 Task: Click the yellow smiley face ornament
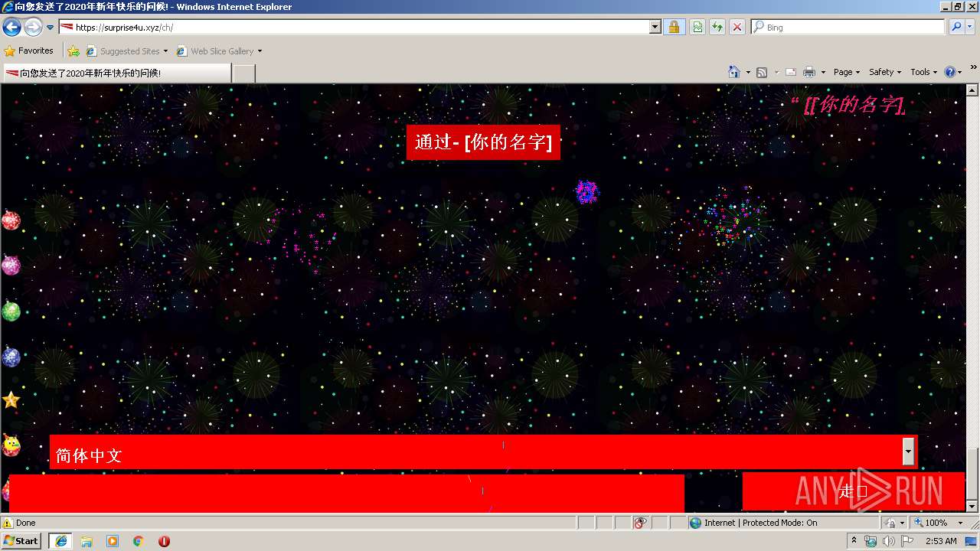[x=11, y=445]
